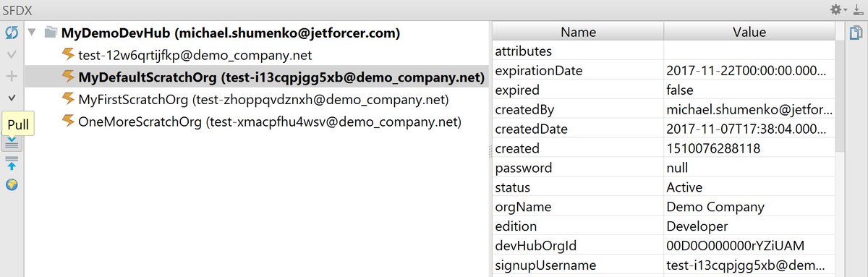Click the Value column header
Screen dimensions: 868x277
point(749,32)
